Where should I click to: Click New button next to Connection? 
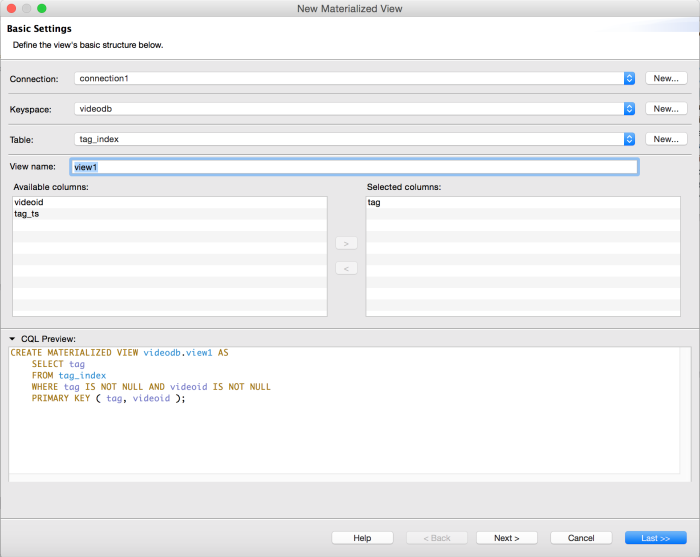pyautogui.click(x=666, y=78)
